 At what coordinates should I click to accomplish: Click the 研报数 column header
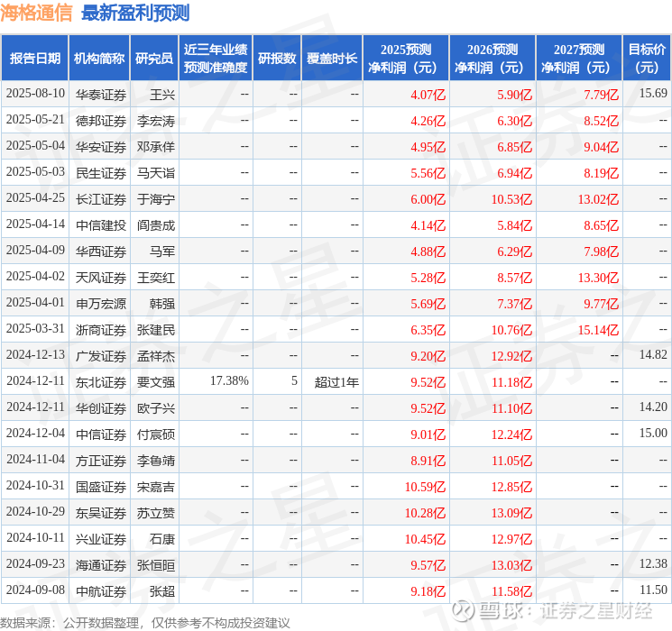click(x=277, y=59)
